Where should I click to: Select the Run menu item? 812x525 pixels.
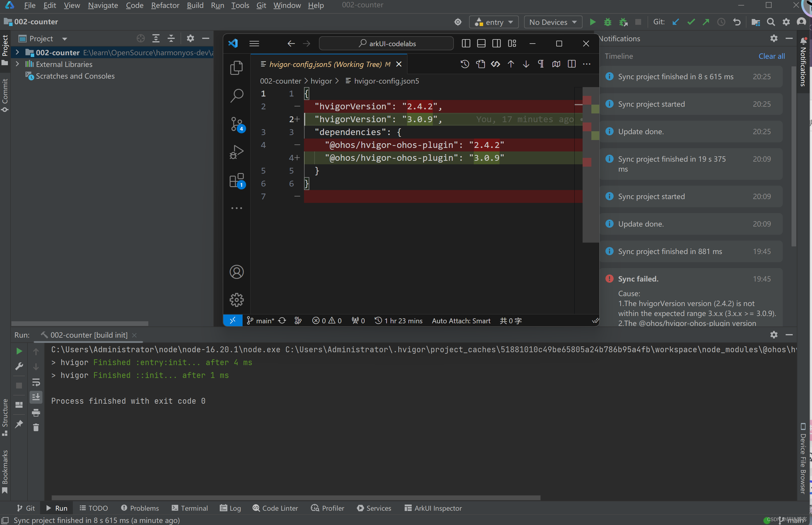(217, 5)
